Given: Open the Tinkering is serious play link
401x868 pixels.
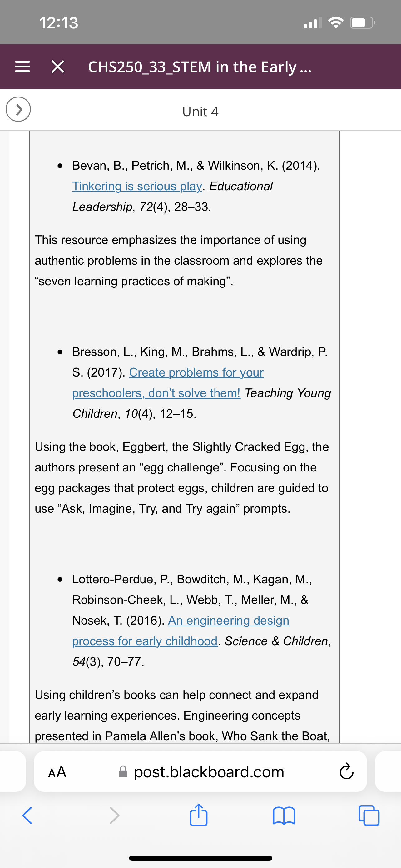Looking at the screenshot, I should [137, 186].
